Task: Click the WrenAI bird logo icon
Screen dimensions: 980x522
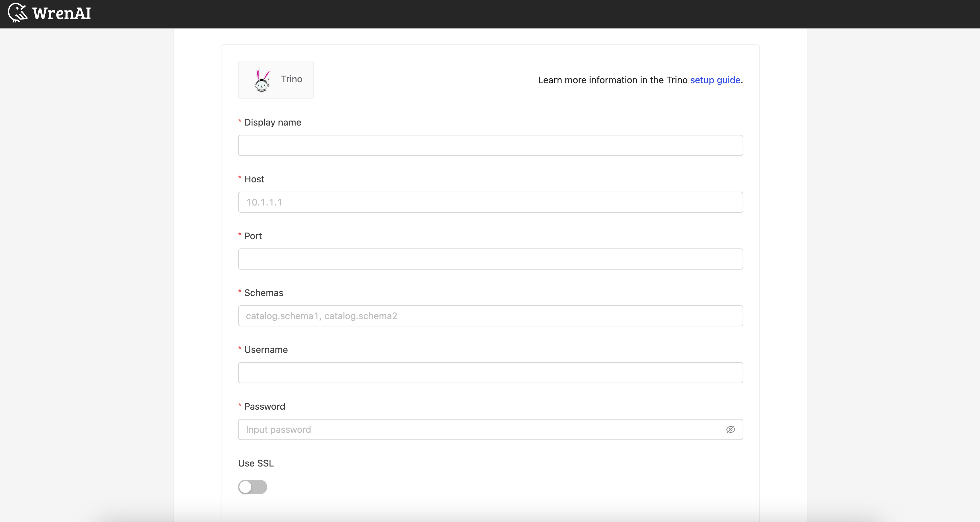Action: 18,13
